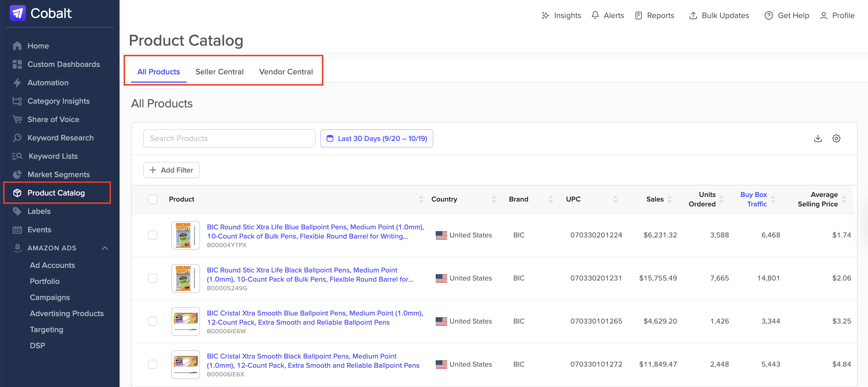Click the Reports document icon
The width and height of the screenshot is (868, 387).
[x=638, y=16]
